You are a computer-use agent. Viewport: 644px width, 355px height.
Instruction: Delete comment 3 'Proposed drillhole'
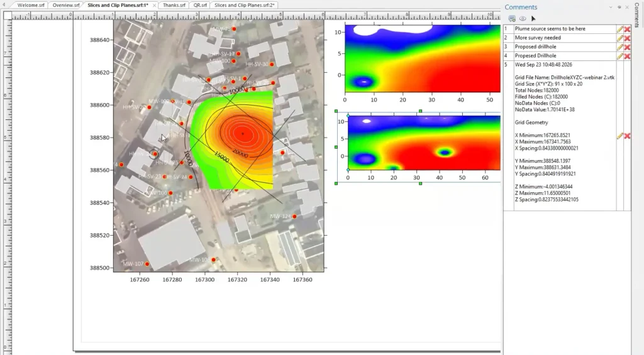pyautogui.click(x=627, y=47)
